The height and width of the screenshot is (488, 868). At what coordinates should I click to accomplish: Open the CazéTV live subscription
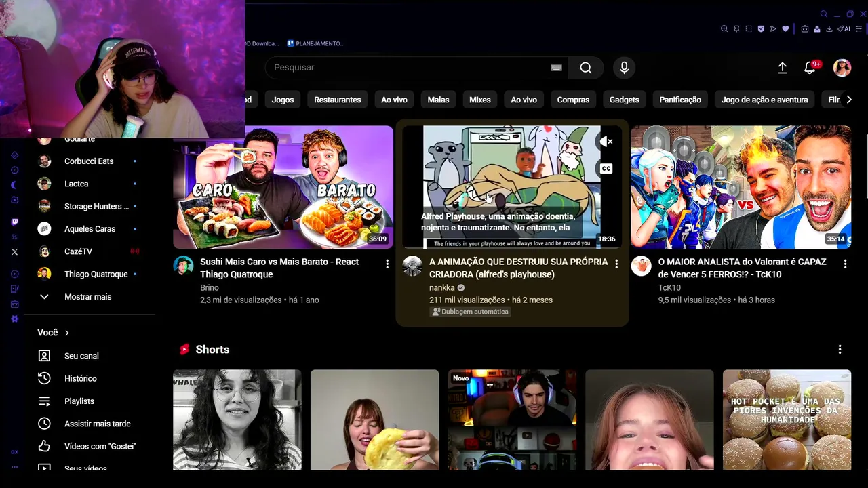[x=78, y=251]
